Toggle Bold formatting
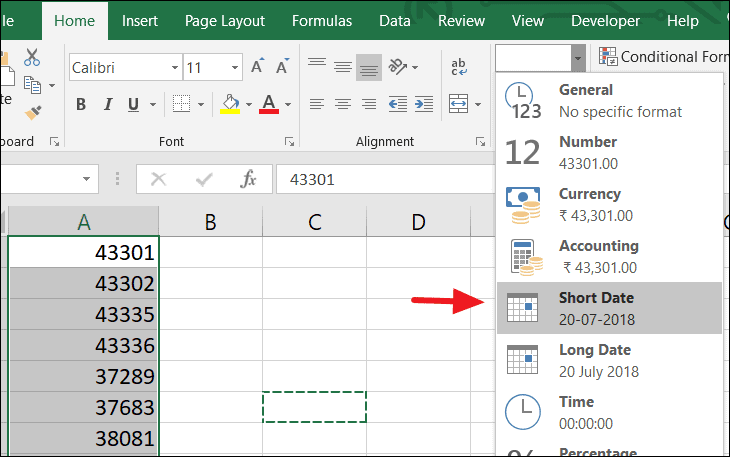This screenshot has width=730, height=457. [81, 104]
